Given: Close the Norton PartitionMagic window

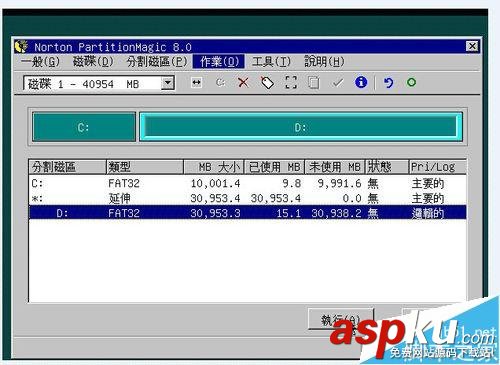Looking at the screenshot, I should (472, 46).
